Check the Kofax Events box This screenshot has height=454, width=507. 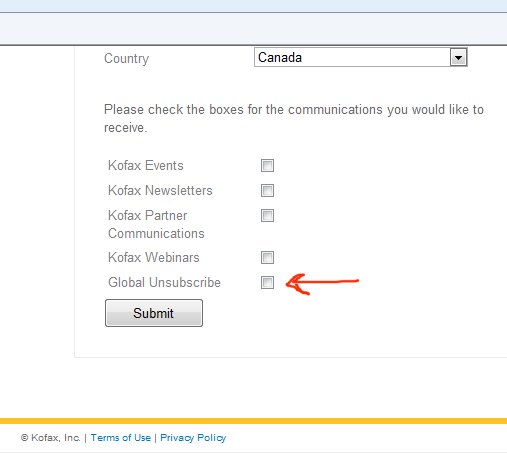[267, 165]
